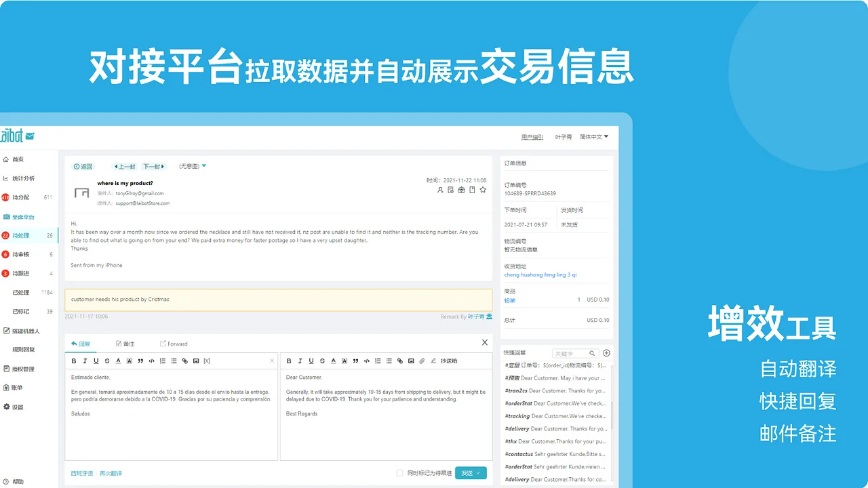This screenshot has height=488, width=868.
Task: Attach a file with the paperclip icon
Action: (422, 361)
